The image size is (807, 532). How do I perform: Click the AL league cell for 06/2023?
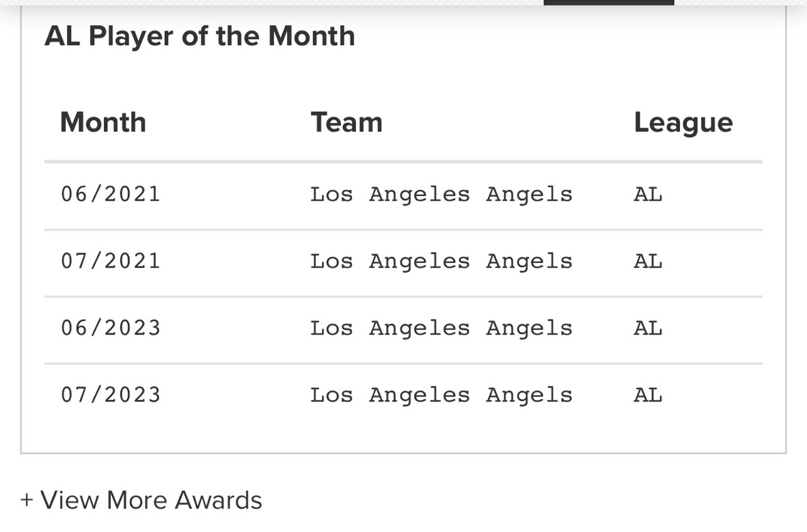(x=648, y=328)
